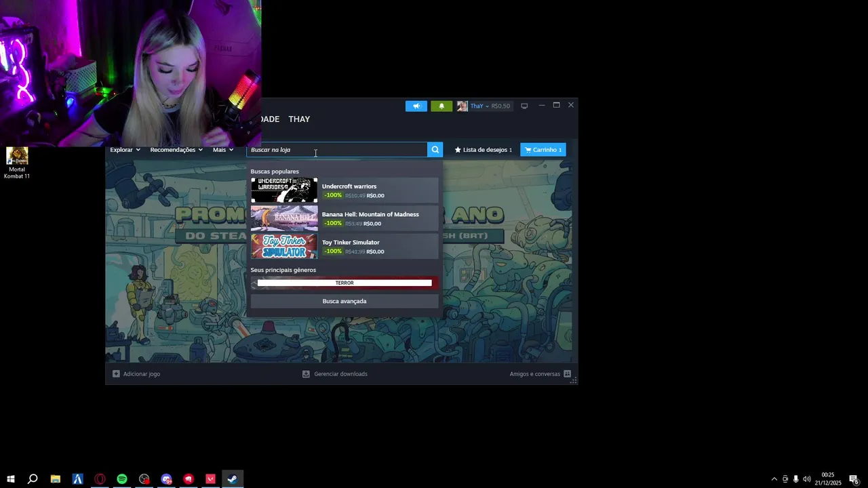Open the Steam notifications bell
This screenshot has width=868, height=488.
click(x=441, y=106)
